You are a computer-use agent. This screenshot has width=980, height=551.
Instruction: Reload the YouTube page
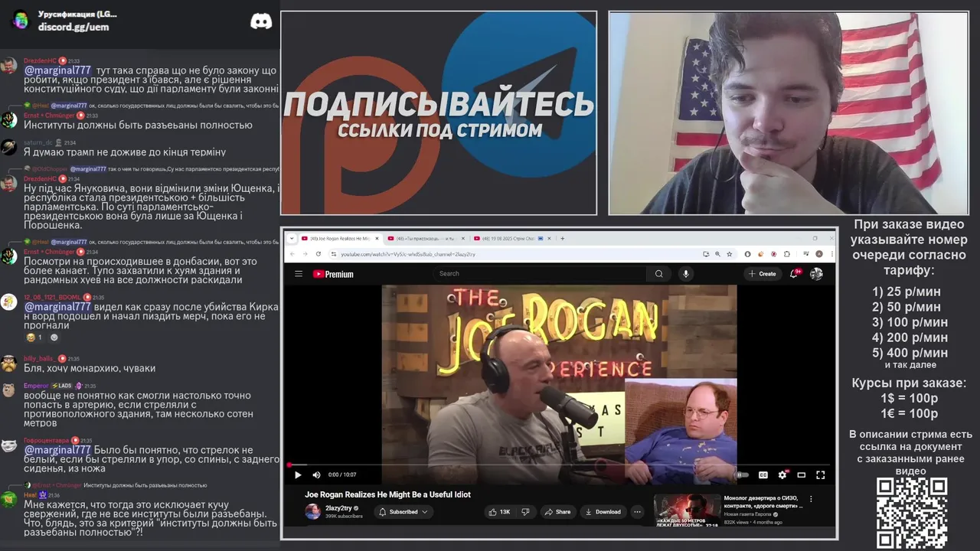click(318, 254)
